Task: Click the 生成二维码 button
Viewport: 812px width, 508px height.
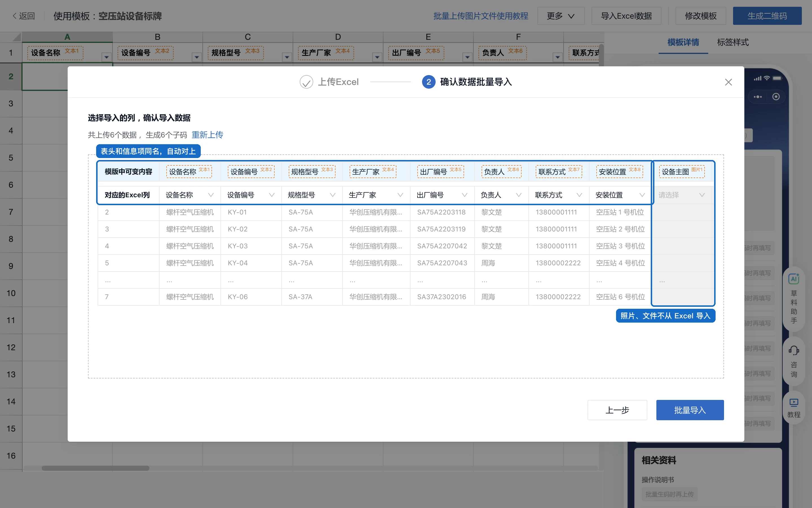Action: 767,16
